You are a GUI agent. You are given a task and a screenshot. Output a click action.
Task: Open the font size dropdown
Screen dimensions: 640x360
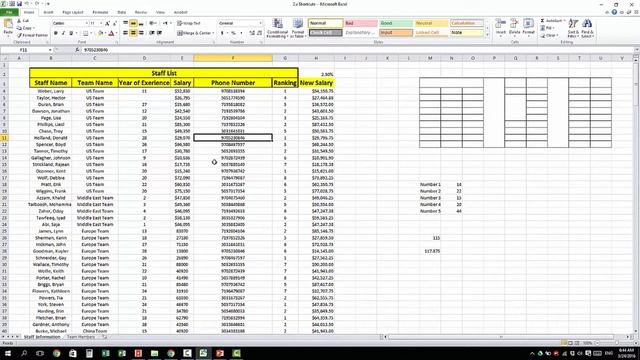[x=101, y=23]
